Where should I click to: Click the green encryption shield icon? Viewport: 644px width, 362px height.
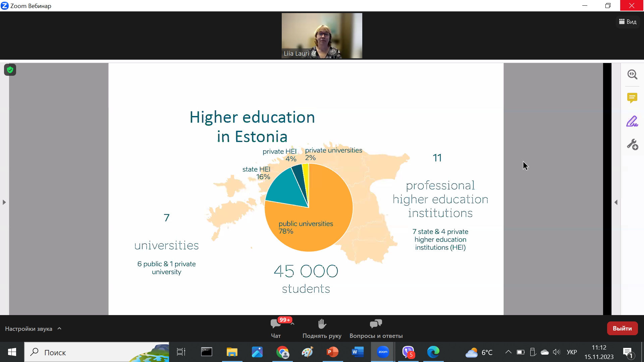pos(10,70)
